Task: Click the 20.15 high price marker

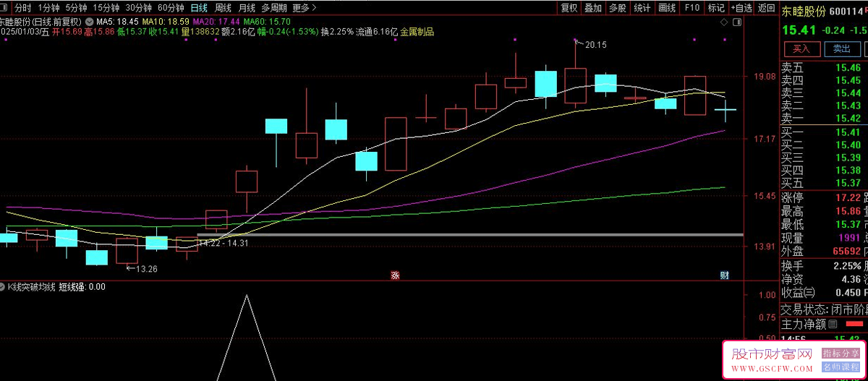Action: 596,45
